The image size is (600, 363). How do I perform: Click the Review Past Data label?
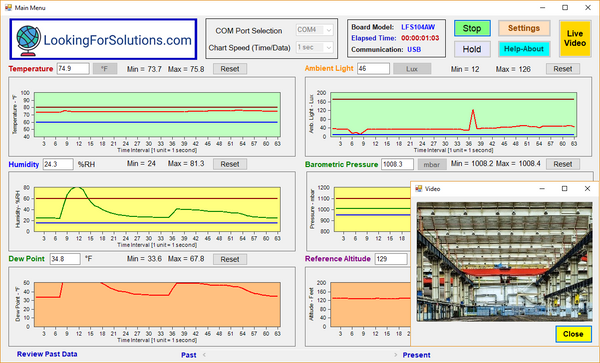(47, 354)
